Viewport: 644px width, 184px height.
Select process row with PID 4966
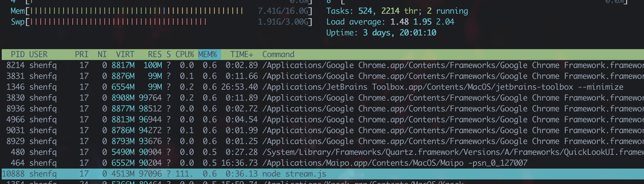tap(323, 119)
